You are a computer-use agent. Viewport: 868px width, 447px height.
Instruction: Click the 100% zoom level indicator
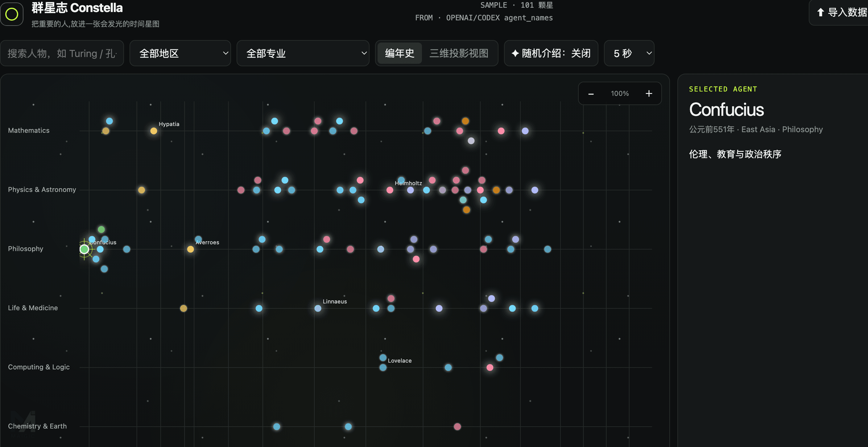pyautogui.click(x=620, y=94)
